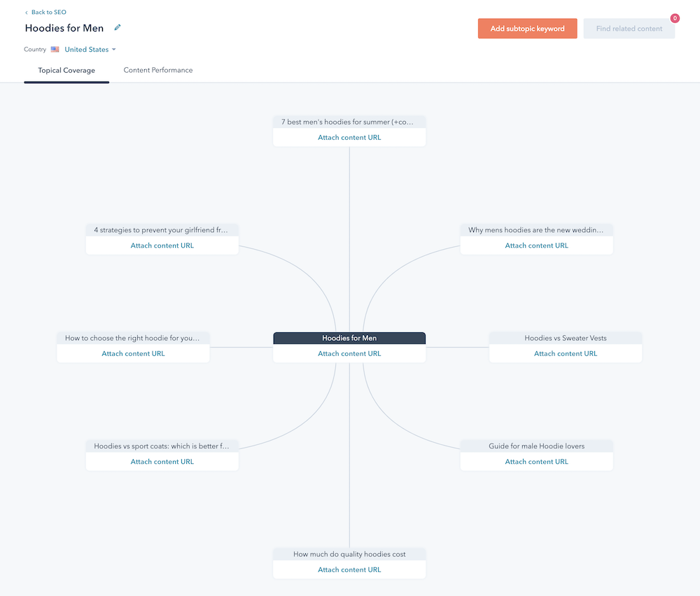Click the Why mens hoodies wedding subtopic node
Image resolution: width=700 pixels, height=596 pixels.
536,229
